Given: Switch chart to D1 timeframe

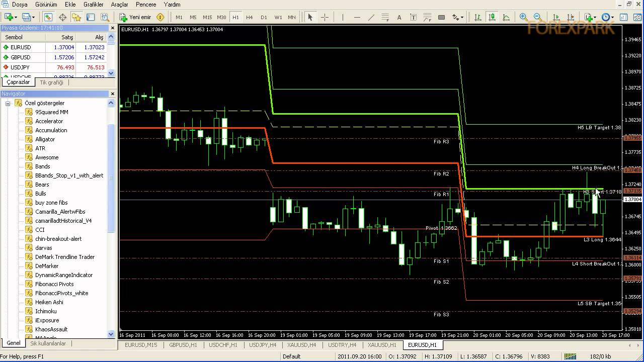Looking at the screenshot, I should pos(264,17).
